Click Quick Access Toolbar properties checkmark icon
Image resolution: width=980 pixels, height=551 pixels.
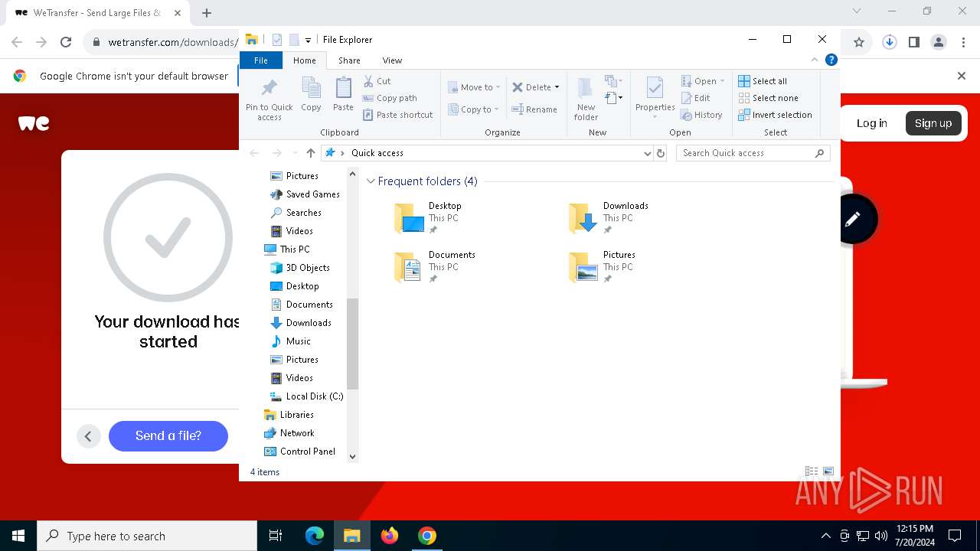click(277, 40)
